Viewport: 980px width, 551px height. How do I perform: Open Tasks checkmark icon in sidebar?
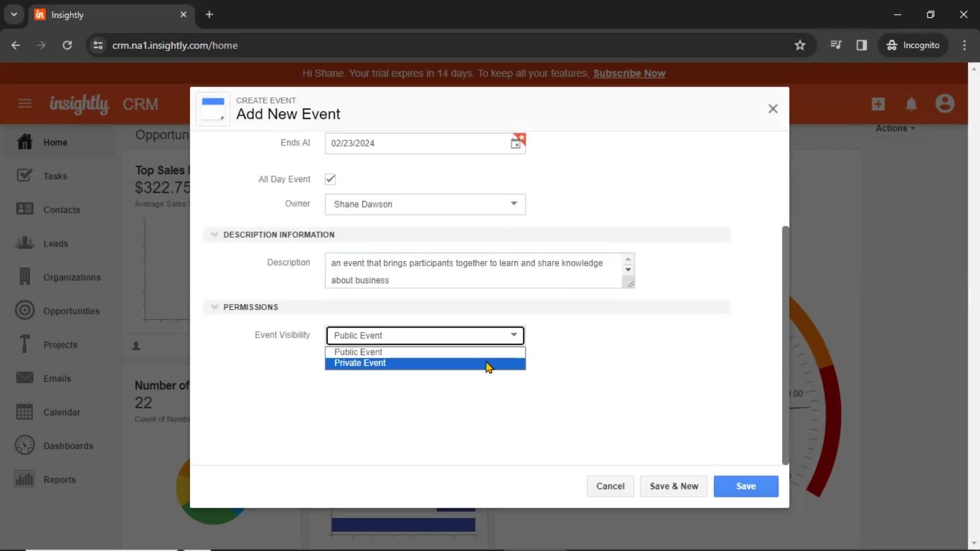pyautogui.click(x=24, y=176)
